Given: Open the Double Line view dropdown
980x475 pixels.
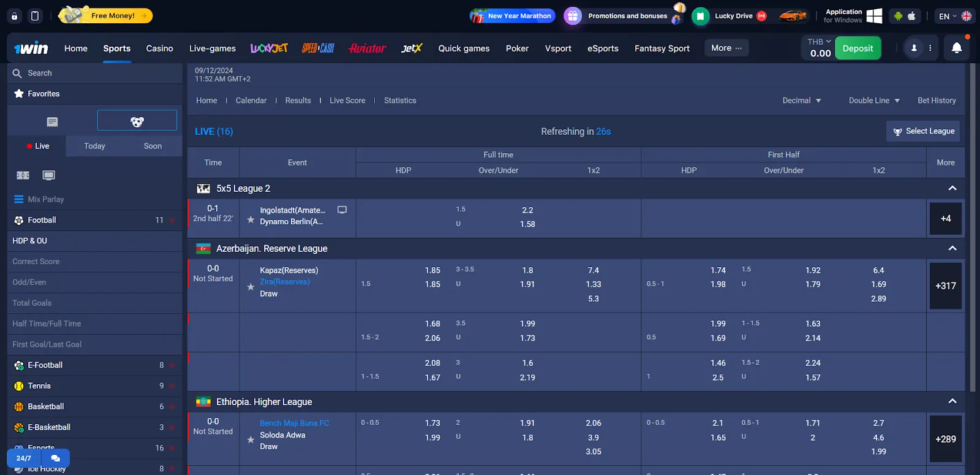Looking at the screenshot, I should point(874,101).
